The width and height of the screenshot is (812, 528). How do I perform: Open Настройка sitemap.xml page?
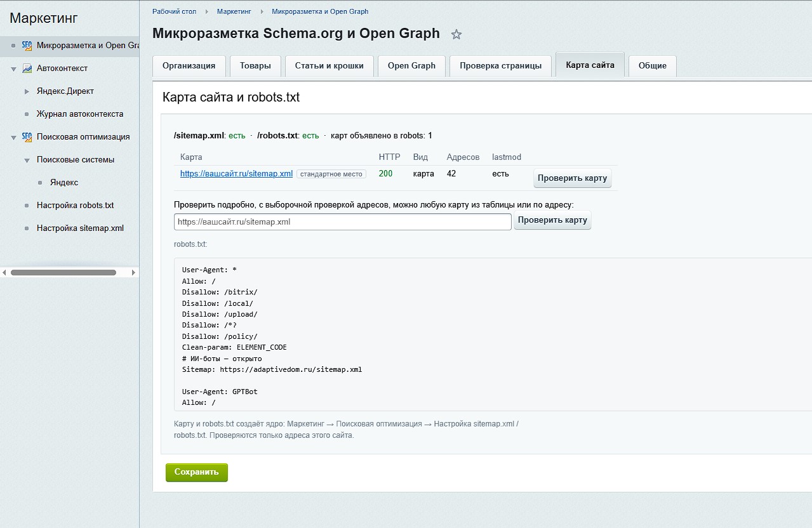click(x=80, y=228)
